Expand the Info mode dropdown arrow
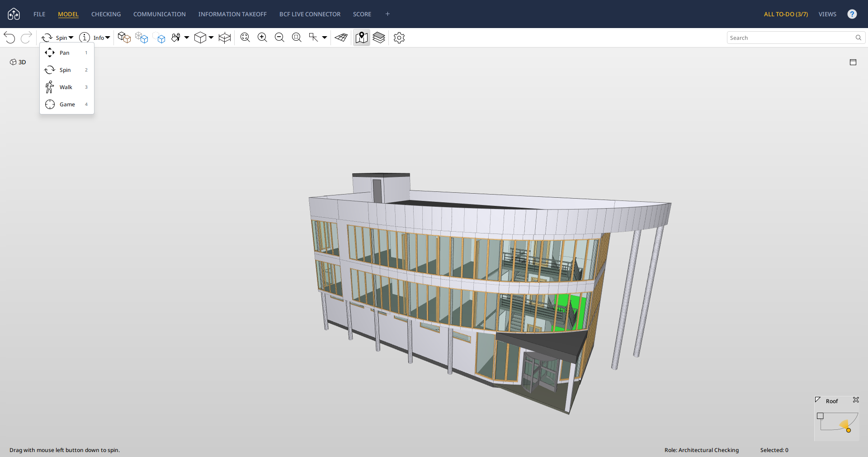This screenshot has width=868, height=457. (x=108, y=38)
